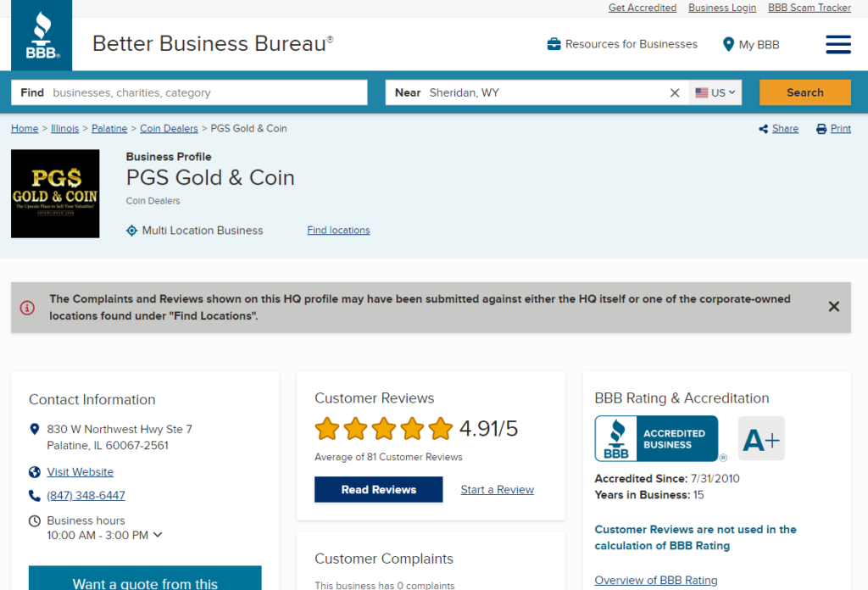Clear the Near location with the X icon

pyautogui.click(x=674, y=92)
